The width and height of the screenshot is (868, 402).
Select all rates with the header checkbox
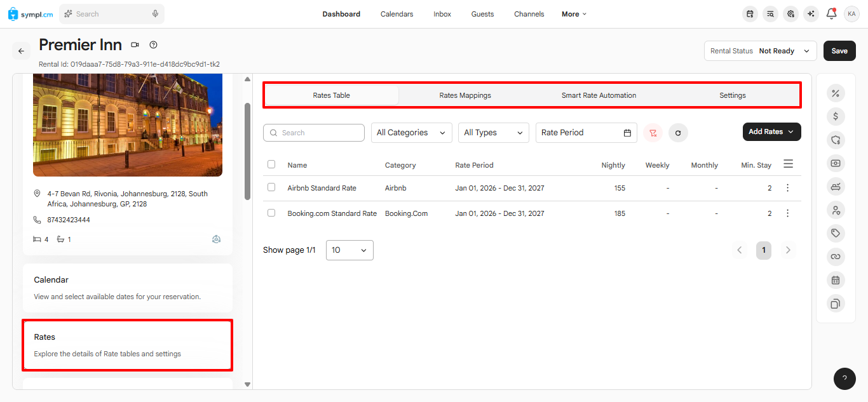271,164
